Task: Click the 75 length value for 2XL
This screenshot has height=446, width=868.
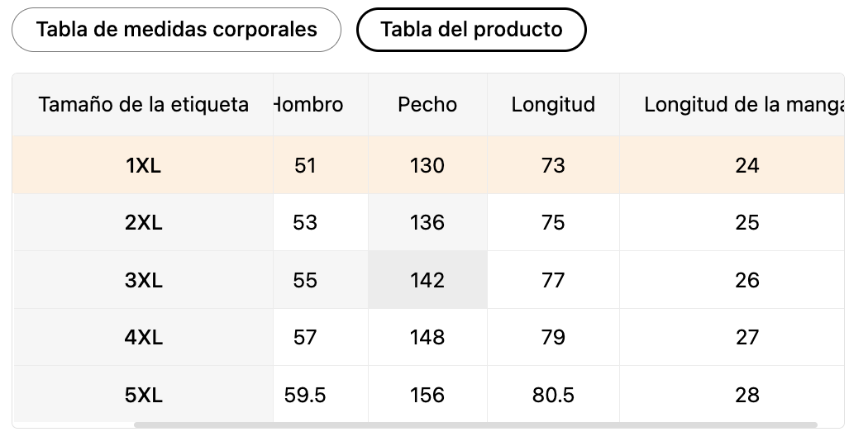Action: [x=553, y=222]
